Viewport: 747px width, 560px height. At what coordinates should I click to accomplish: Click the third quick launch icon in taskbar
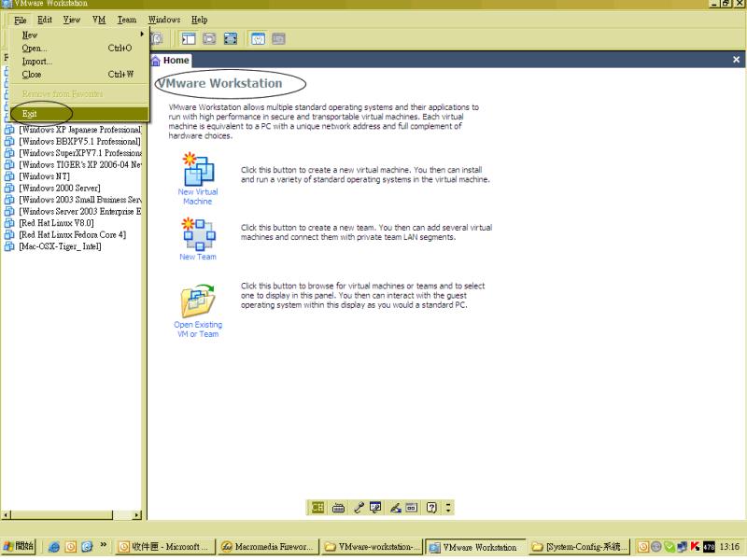click(x=87, y=547)
